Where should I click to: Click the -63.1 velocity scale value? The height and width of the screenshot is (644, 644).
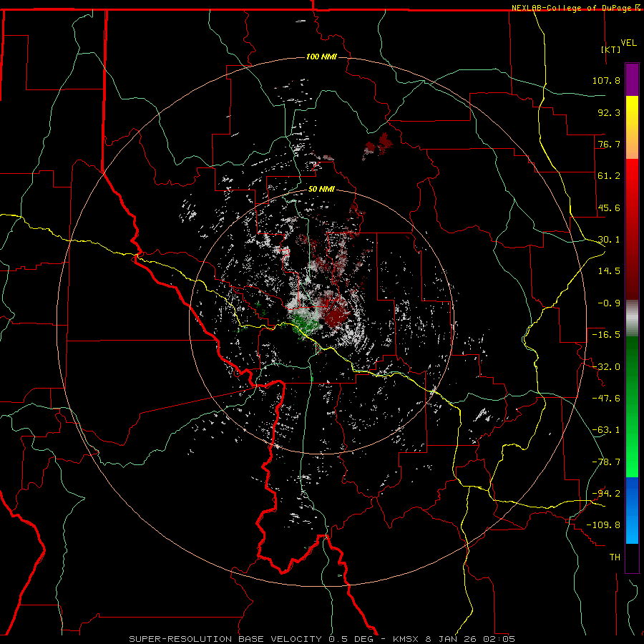click(x=606, y=430)
